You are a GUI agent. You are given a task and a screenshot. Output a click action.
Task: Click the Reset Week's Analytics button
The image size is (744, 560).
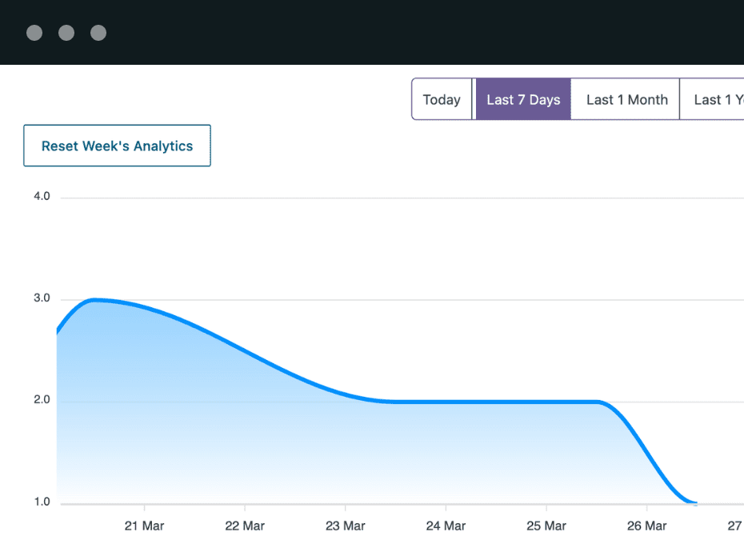tap(117, 146)
